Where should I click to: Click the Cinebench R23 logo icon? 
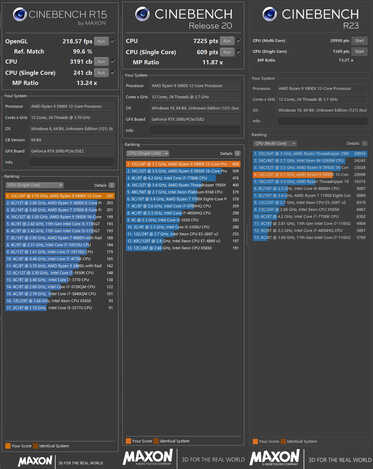[x=269, y=14]
